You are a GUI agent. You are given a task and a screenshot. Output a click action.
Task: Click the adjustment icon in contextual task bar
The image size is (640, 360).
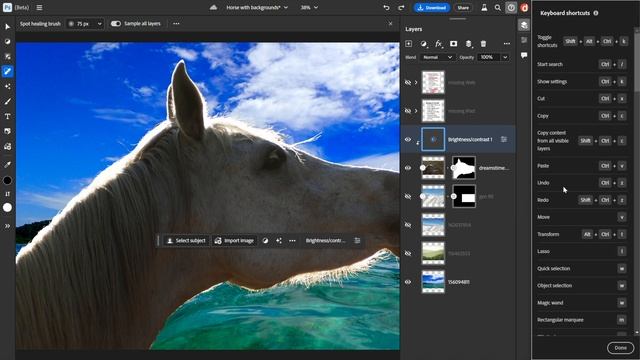pos(265,241)
